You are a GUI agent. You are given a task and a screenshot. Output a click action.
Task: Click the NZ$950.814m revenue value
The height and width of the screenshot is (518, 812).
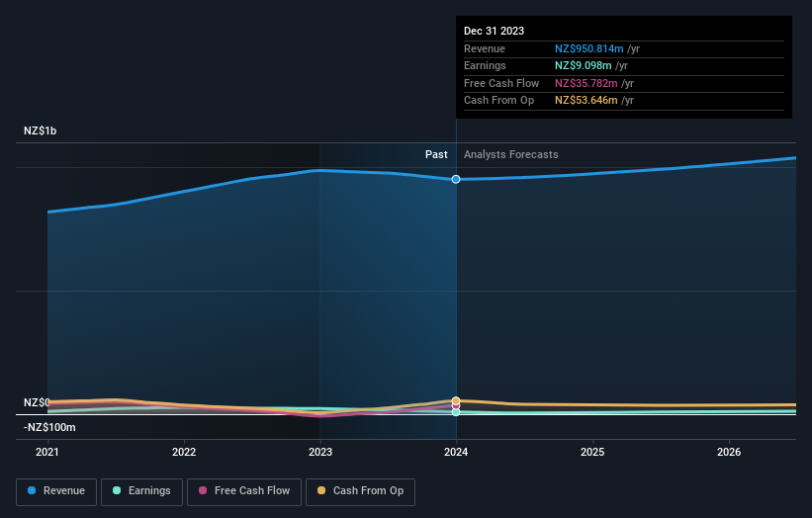588,48
